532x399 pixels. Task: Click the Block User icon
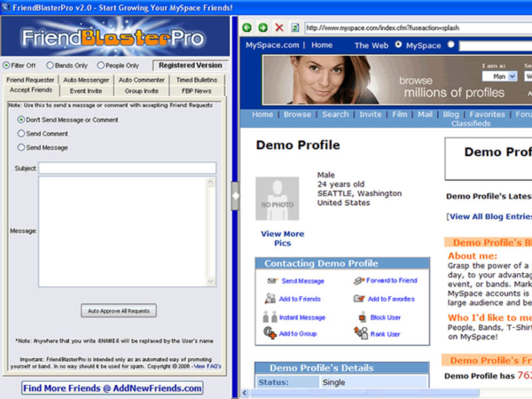click(x=363, y=317)
